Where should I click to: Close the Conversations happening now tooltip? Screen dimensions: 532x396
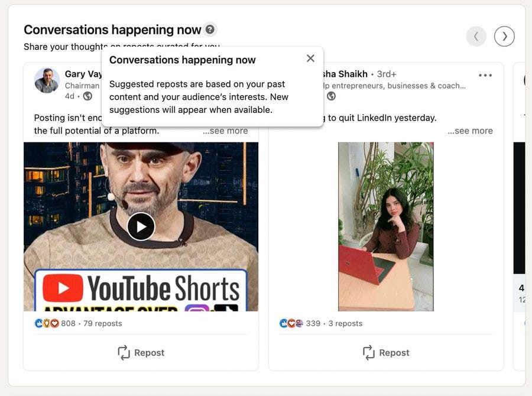pyautogui.click(x=310, y=59)
